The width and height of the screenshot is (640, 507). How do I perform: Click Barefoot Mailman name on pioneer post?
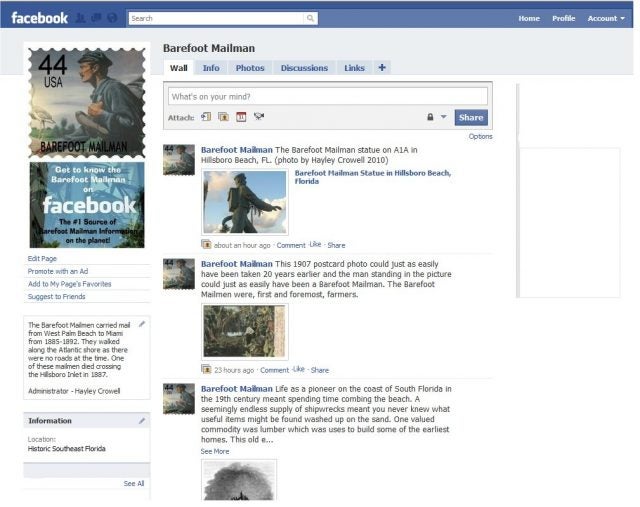[x=237, y=389]
